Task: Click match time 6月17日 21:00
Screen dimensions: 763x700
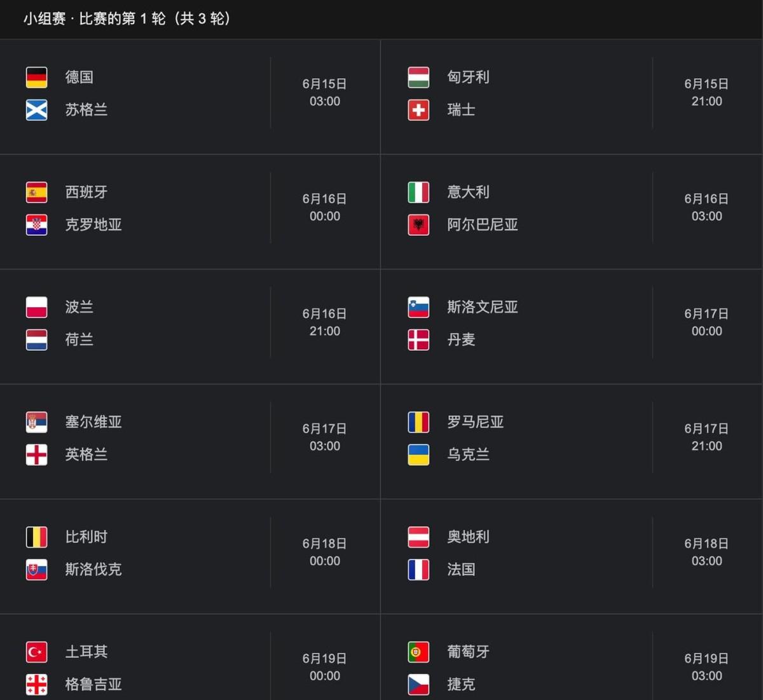Action: (707, 437)
